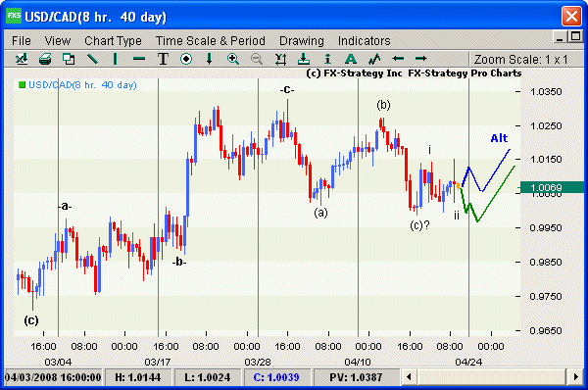
Task: Select the circle target marker tool
Action: pos(186,59)
